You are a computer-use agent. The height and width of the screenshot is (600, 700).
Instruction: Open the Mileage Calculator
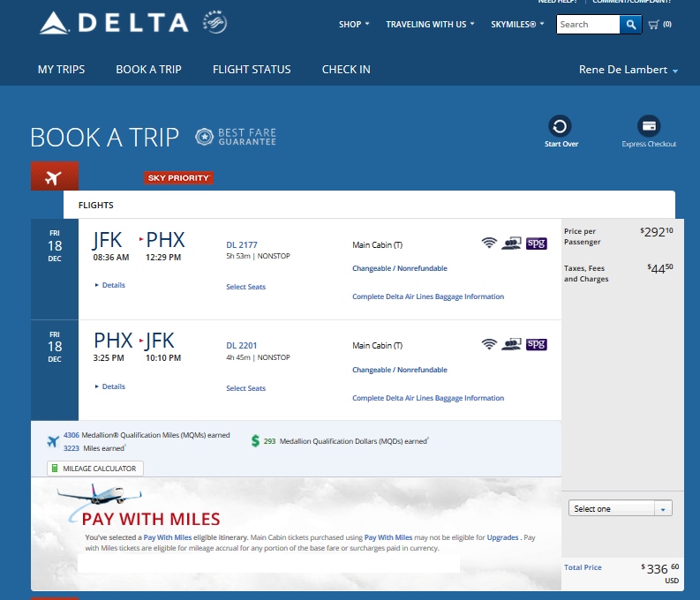click(x=95, y=469)
